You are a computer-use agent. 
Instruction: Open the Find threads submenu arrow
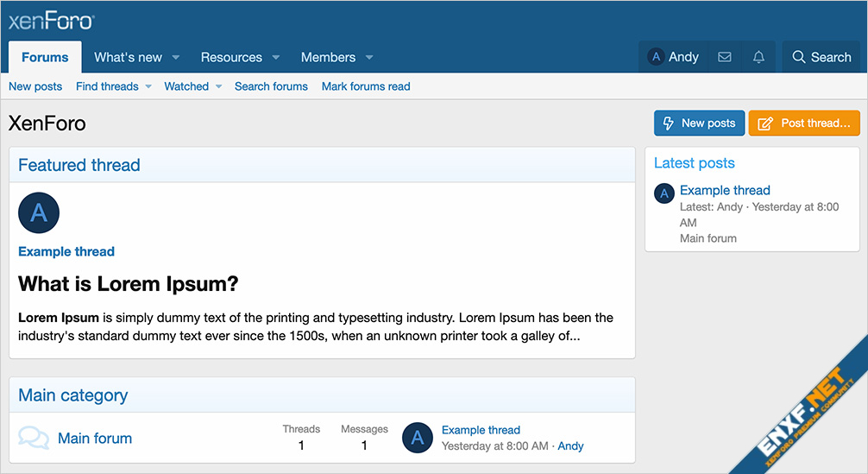(148, 86)
